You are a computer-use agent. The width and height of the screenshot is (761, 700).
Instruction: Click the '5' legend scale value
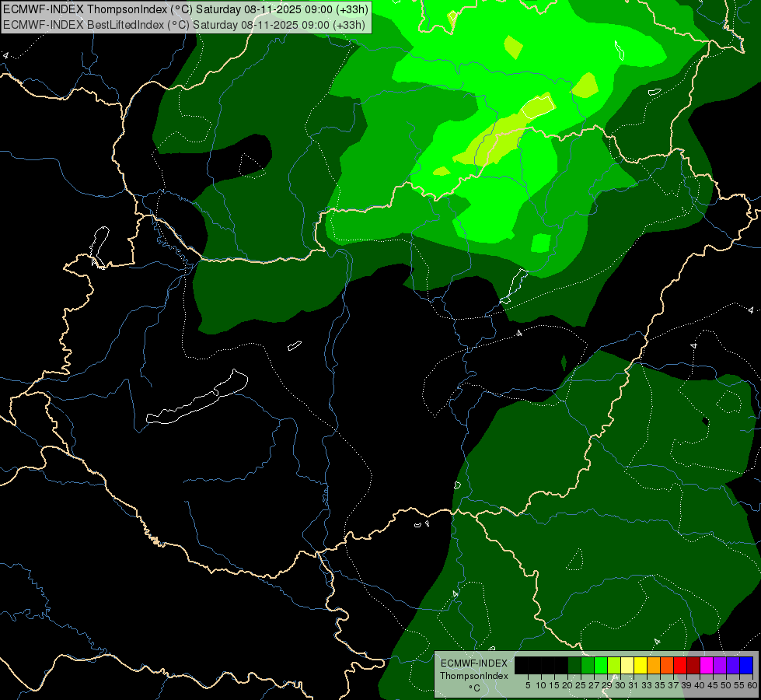528,685
